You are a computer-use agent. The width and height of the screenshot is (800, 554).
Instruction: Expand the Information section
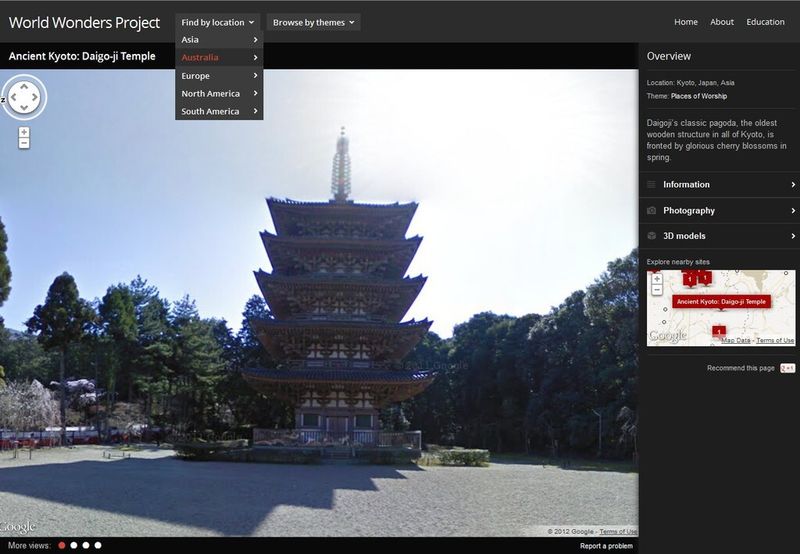(x=719, y=185)
